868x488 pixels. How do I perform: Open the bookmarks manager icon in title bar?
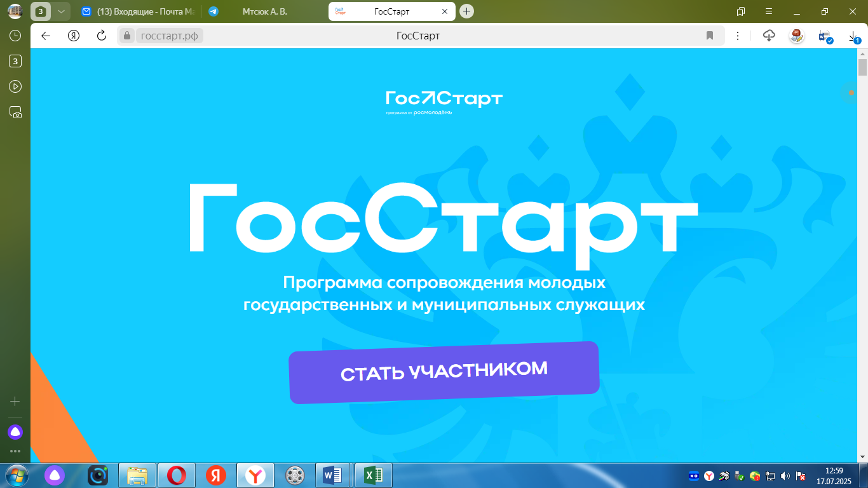pyautogui.click(x=740, y=11)
